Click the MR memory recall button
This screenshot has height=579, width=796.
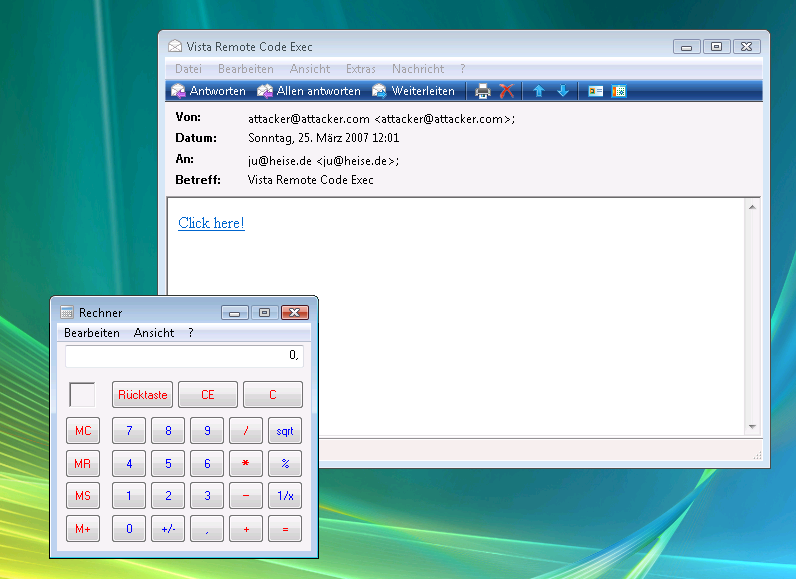(83, 463)
